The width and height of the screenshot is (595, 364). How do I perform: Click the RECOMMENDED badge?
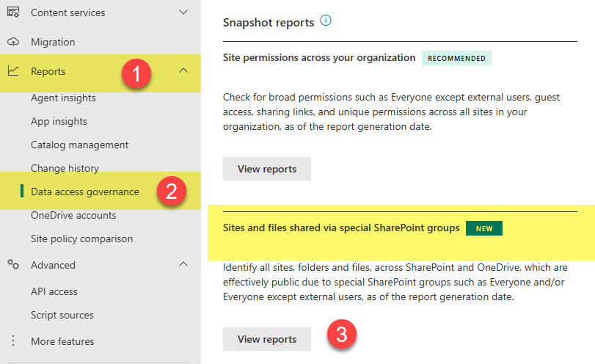tap(456, 58)
